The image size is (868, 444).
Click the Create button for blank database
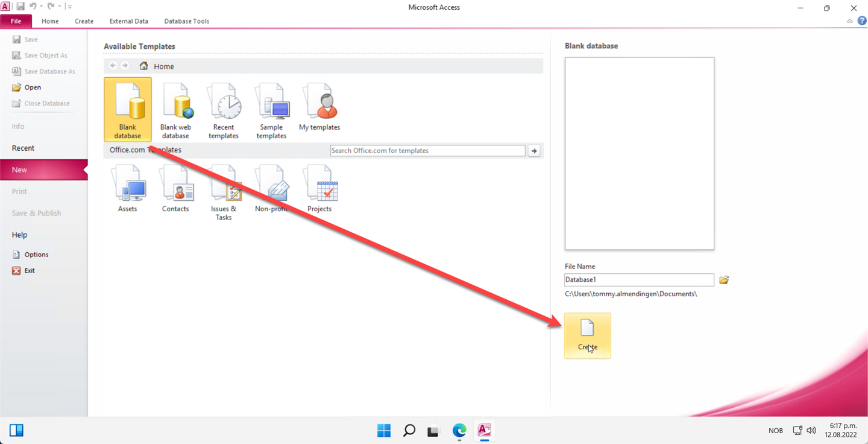pos(588,335)
